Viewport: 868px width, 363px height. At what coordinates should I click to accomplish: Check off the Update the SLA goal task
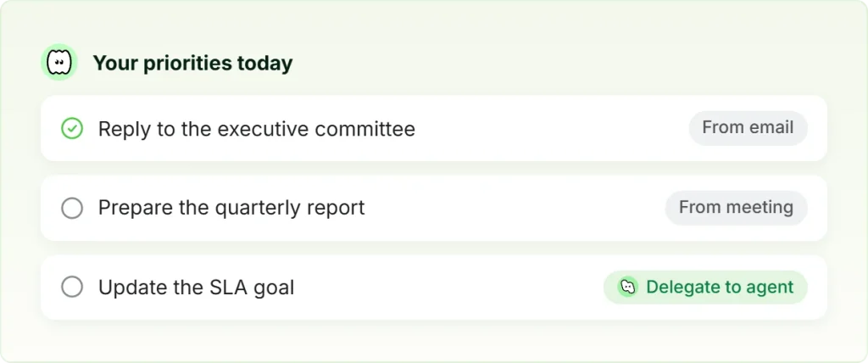72,288
